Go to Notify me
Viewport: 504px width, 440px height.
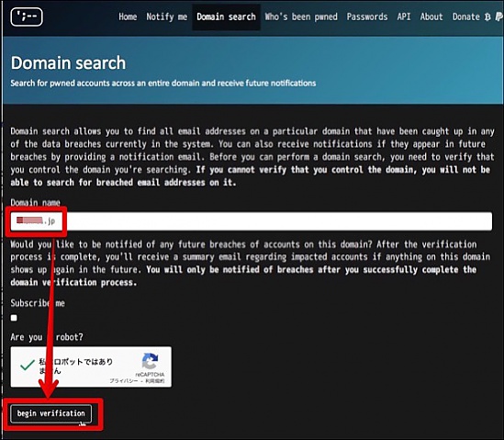click(166, 17)
